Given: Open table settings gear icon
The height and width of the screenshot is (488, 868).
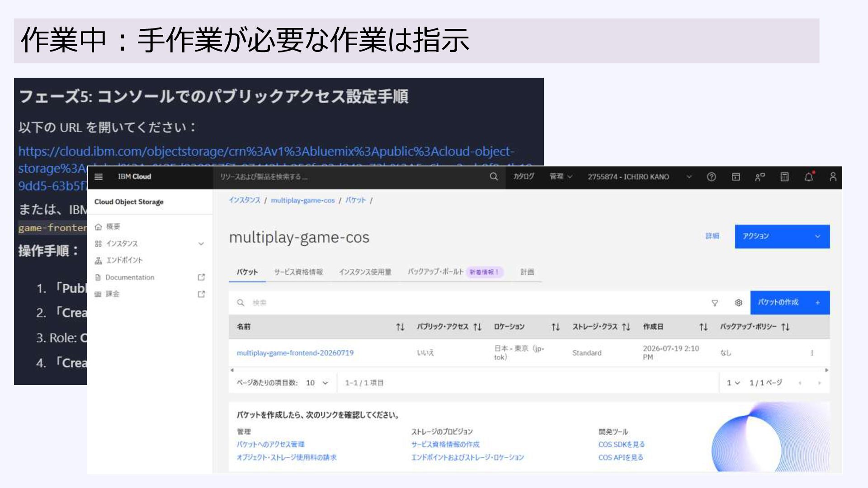Looking at the screenshot, I should click(738, 303).
